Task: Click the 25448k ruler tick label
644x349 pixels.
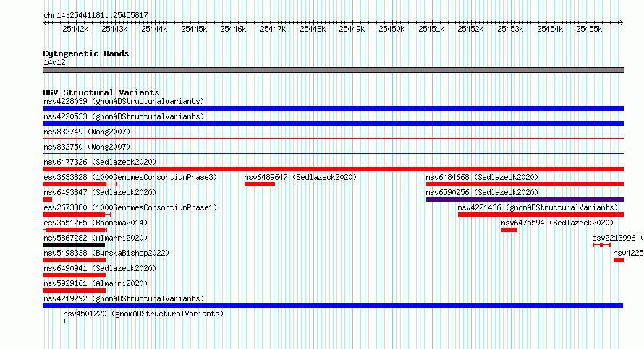Action: tap(313, 29)
